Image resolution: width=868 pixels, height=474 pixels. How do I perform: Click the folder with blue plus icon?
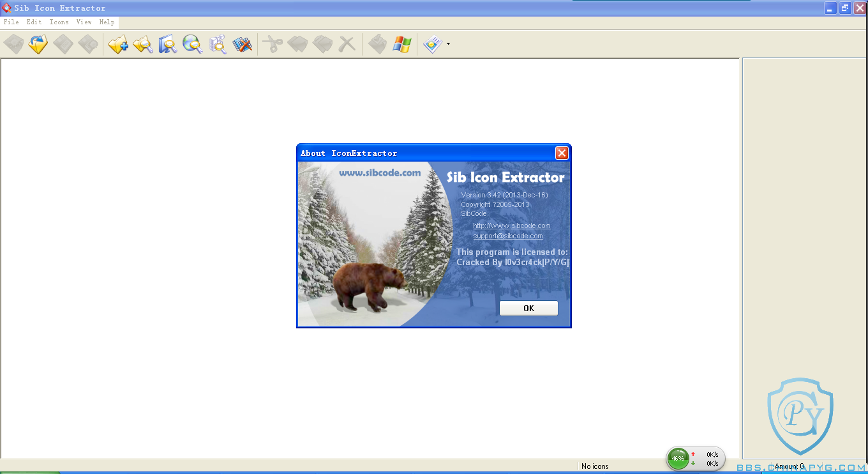118,44
